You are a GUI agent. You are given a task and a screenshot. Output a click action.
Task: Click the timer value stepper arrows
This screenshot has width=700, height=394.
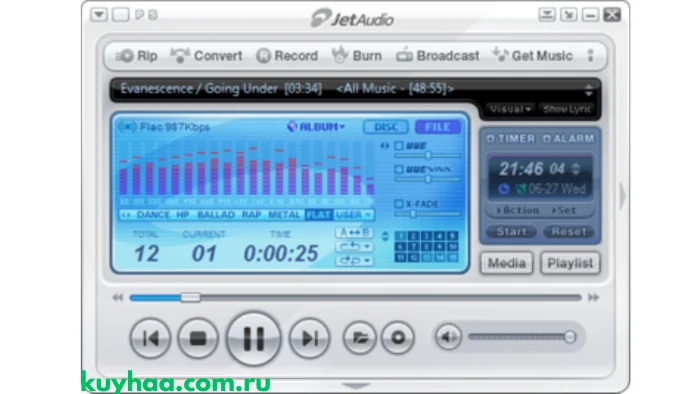(576, 169)
